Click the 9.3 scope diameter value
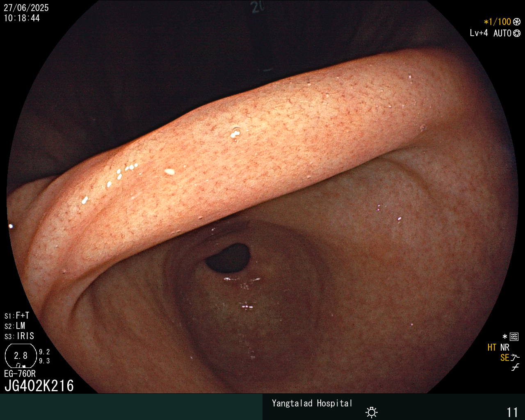Viewport: 525px width, 420px height. (44, 361)
